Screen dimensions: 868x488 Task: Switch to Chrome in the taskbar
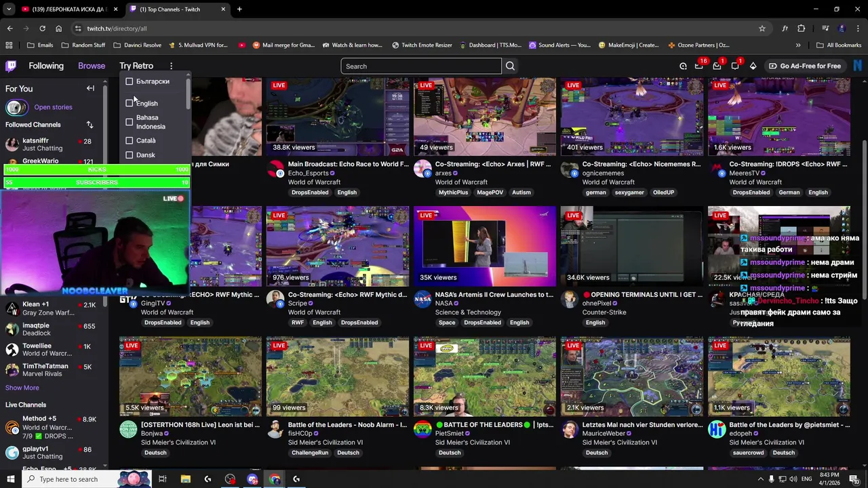tap(275, 479)
